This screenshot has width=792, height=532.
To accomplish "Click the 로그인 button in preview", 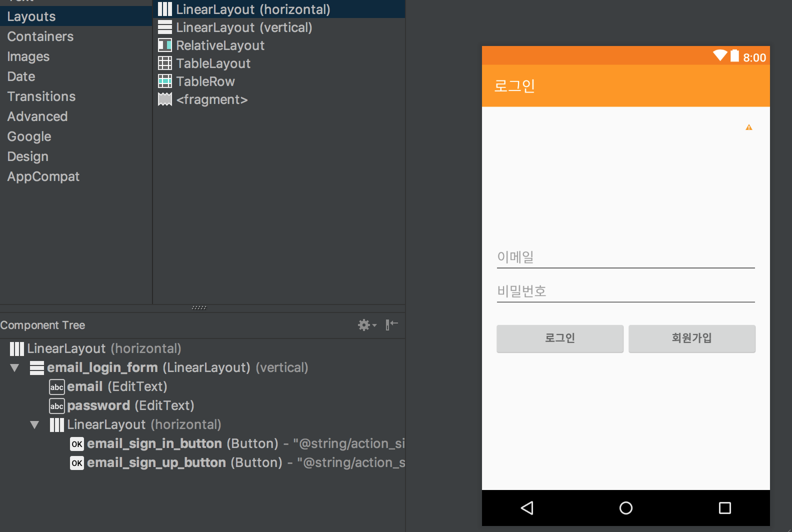I will 560,338.
